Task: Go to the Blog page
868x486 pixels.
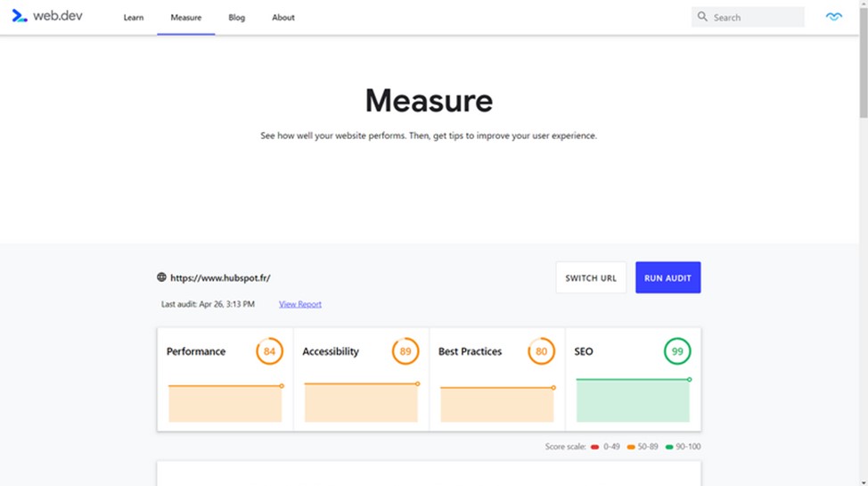Action: (x=236, y=18)
